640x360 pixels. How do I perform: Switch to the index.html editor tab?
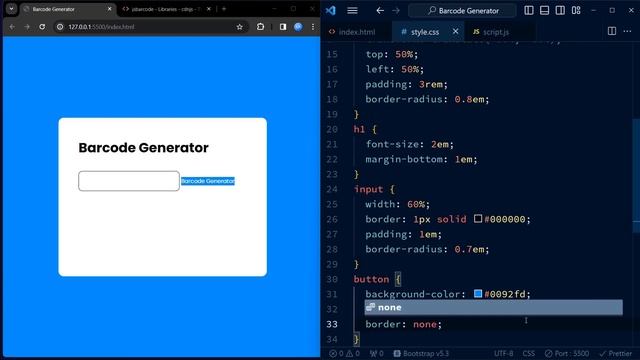click(356, 31)
